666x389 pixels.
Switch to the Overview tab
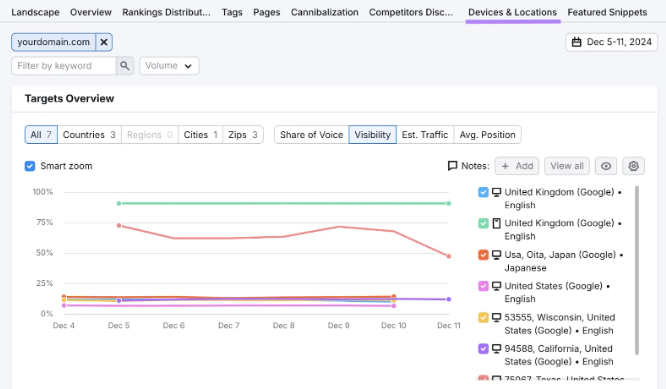click(x=91, y=12)
